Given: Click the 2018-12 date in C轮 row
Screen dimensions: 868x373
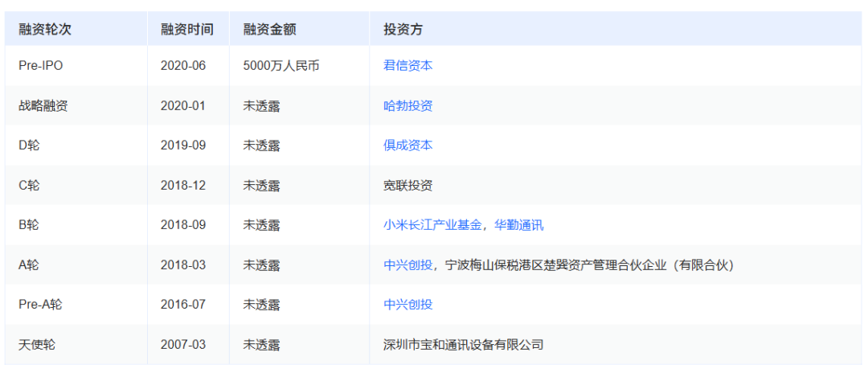Looking at the screenshot, I should click(x=183, y=185).
